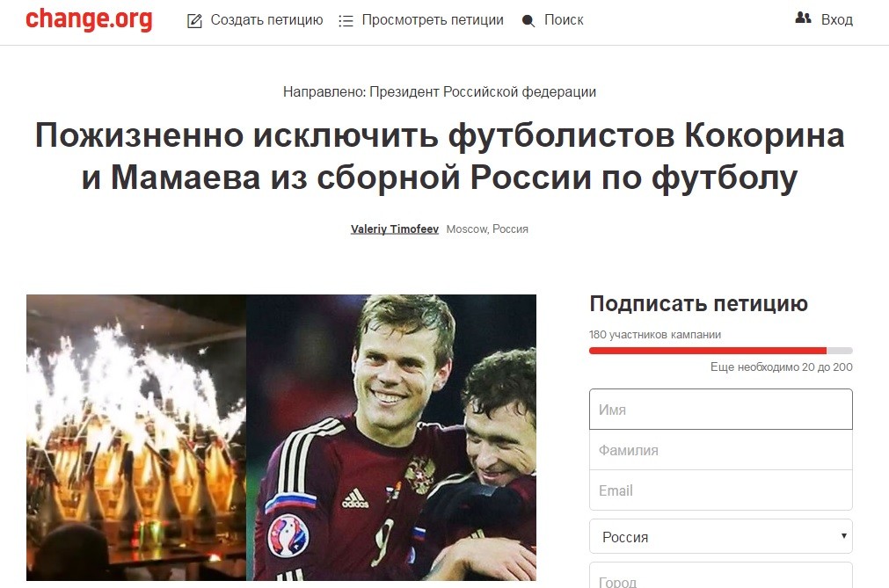The height and width of the screenshot is (588, 889).
Task: Click the arrow on the country selector
Action: (x=843, y=535)
